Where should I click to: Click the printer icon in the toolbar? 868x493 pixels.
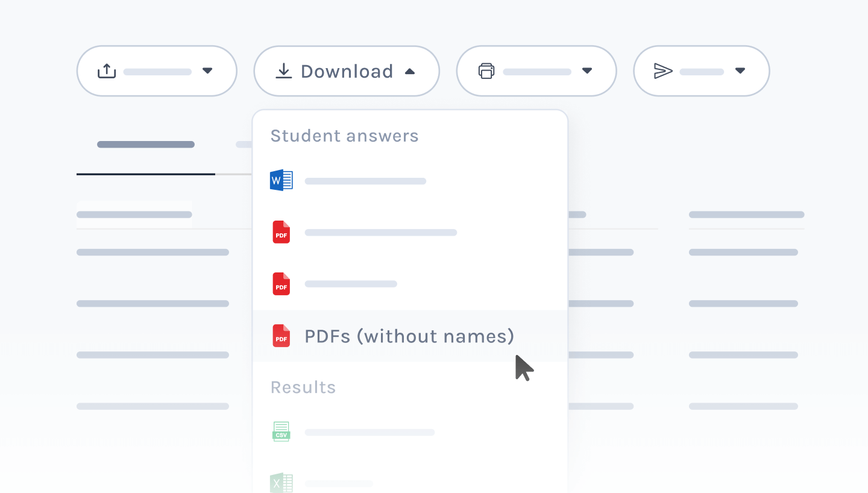(486, 71)
